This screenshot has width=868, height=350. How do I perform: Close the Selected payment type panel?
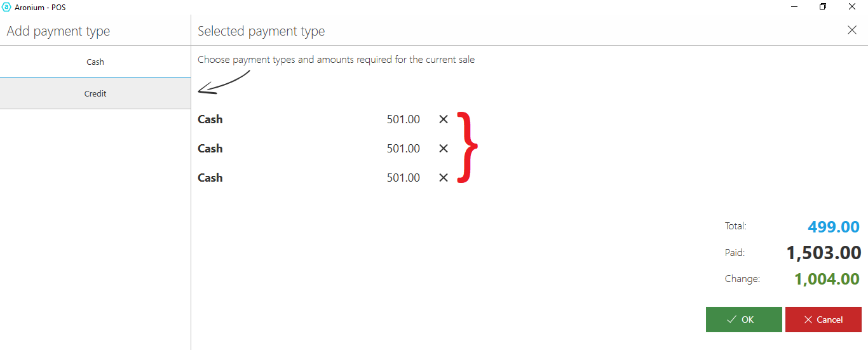pos(852,30)
